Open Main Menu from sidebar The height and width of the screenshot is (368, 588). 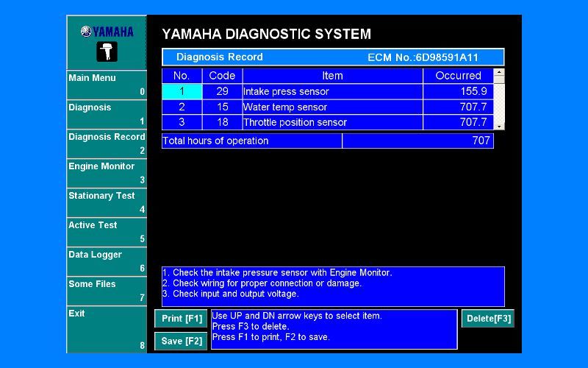click(x=107, y=85)
